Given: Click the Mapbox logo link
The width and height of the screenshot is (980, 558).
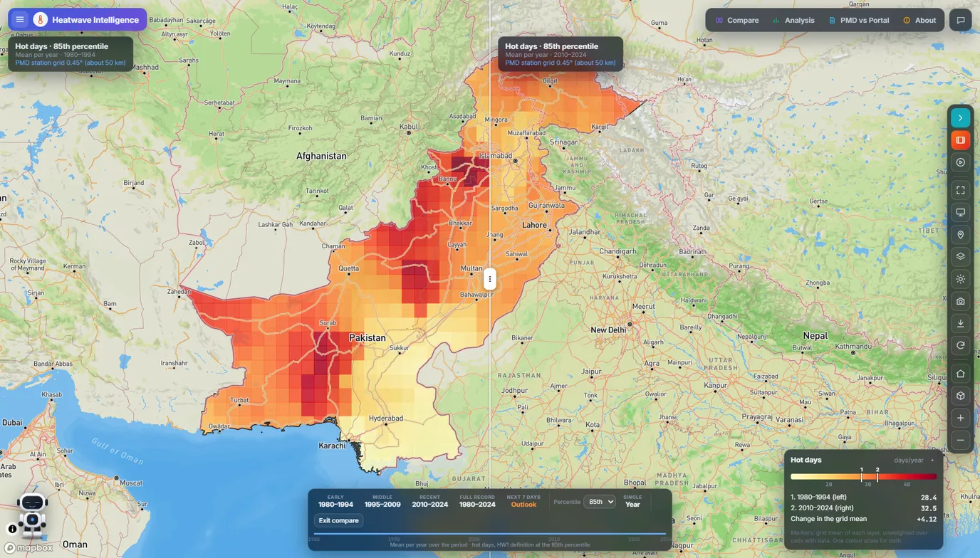Looking at the screenshot, I should 29,548.
